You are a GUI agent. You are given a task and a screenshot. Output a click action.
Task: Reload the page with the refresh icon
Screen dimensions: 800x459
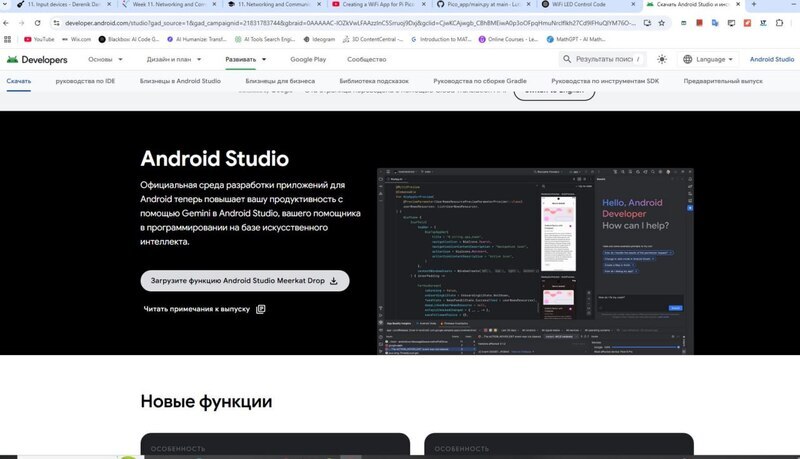(x=37, y=23)
